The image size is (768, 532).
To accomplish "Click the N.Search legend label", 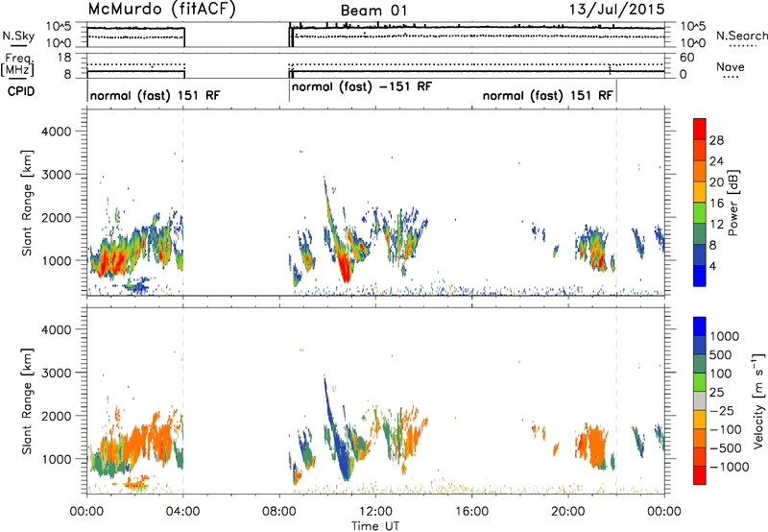I will point(741,36).
